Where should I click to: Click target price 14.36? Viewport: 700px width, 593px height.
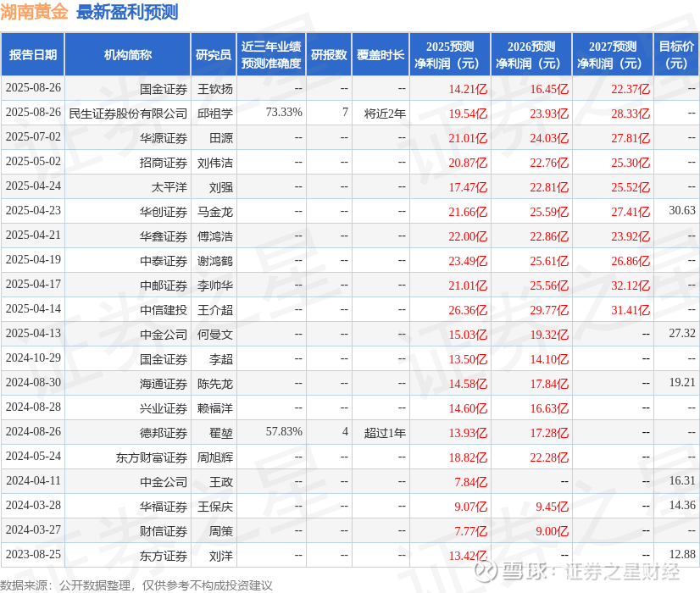pos(682,505)
